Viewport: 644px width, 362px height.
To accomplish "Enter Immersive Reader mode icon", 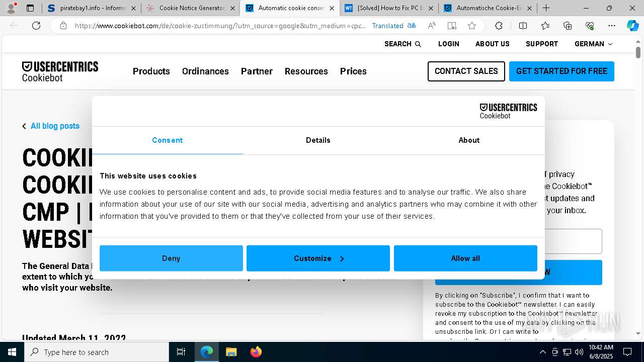I will pyautogui.click(x=452, y=26).
